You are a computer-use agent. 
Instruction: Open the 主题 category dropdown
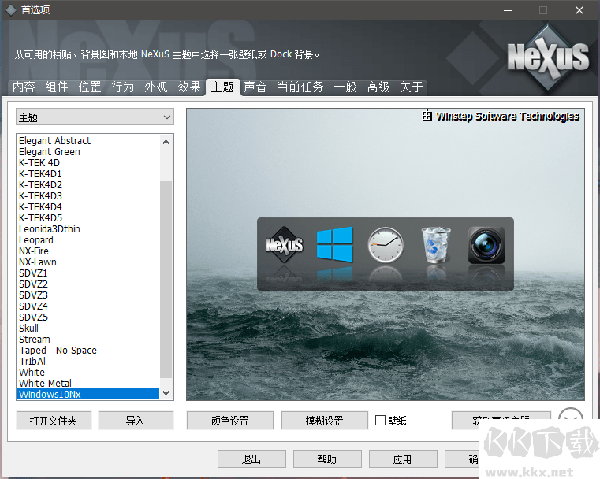coord(95,117)
